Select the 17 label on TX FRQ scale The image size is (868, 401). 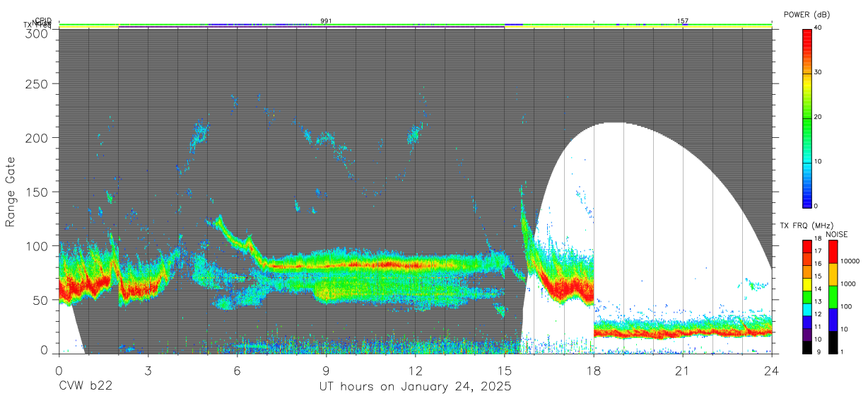pyautogui.click(x=818, y=251)
